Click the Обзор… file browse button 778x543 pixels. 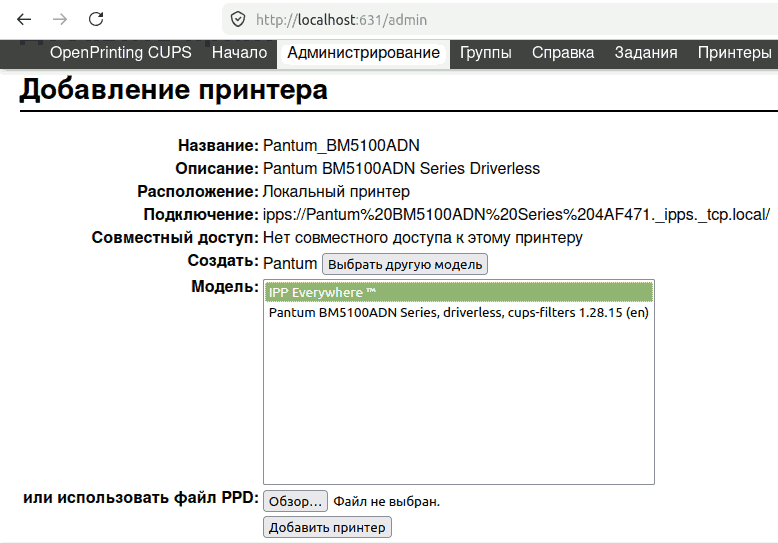tap(295, 501)
